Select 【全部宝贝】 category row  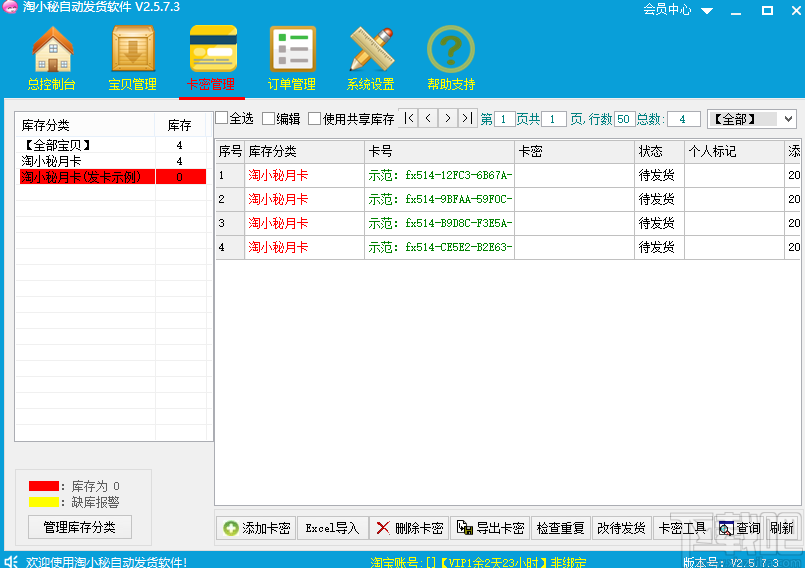(113, 145)
